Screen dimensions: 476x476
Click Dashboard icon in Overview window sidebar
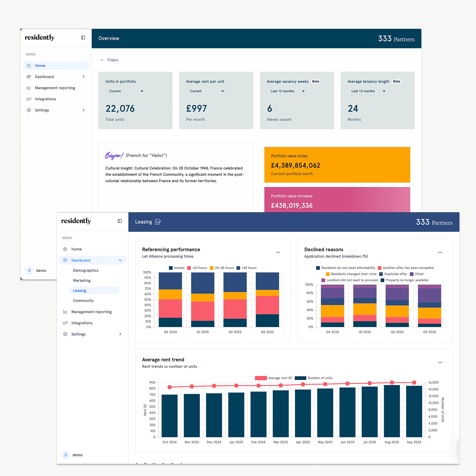pyautogui.click(x=29, y=77)
